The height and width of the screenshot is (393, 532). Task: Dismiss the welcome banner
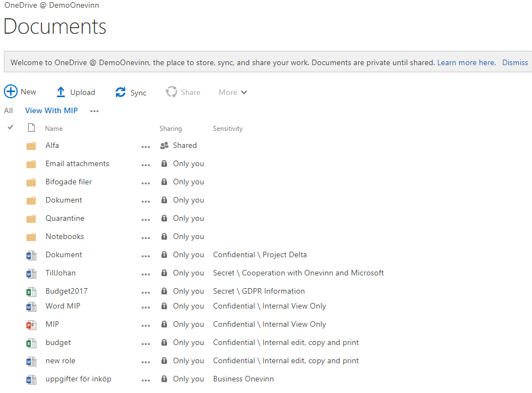pyautogui.click(x=515, y=62)
